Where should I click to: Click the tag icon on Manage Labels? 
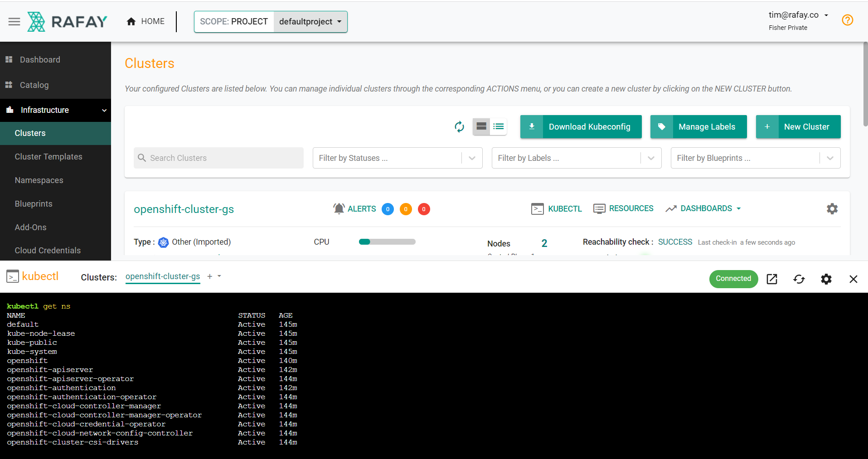(662, 127)
